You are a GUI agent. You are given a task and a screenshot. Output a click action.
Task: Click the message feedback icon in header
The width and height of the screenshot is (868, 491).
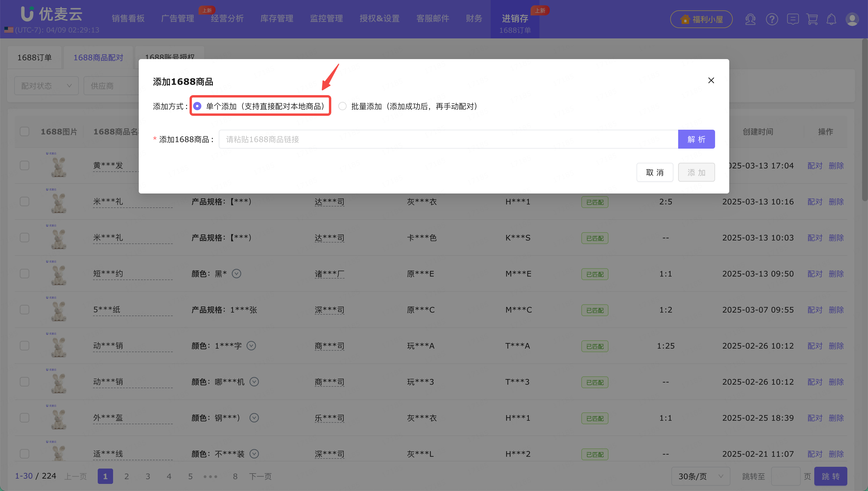click(x=792, y=19)
